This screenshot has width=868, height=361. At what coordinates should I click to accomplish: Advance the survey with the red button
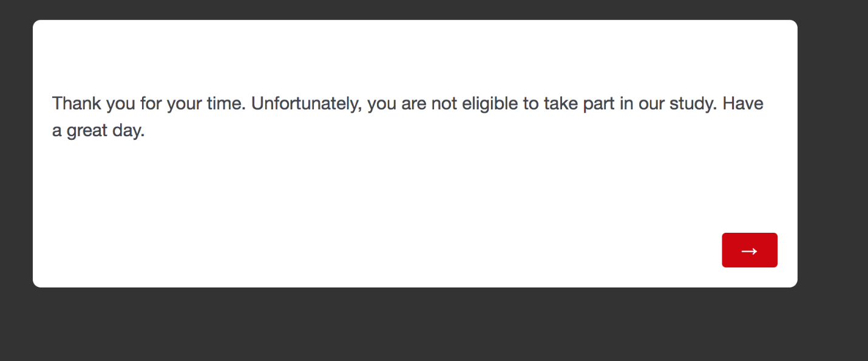(x=749, y=250)
